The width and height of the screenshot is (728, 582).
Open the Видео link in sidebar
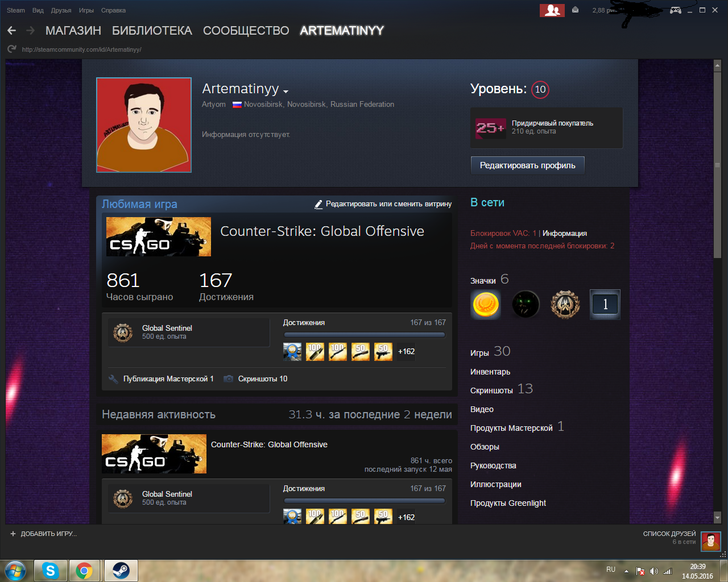[482, 409]
